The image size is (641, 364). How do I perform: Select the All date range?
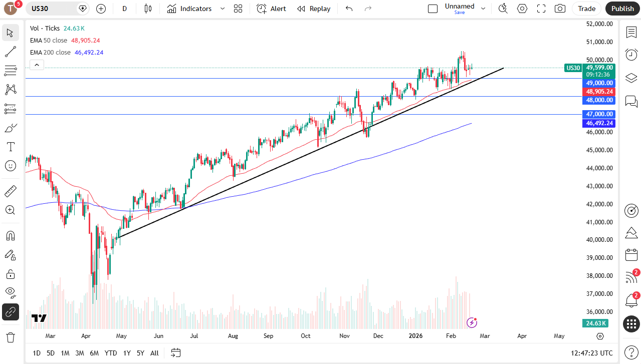click(x=154, y=353)
